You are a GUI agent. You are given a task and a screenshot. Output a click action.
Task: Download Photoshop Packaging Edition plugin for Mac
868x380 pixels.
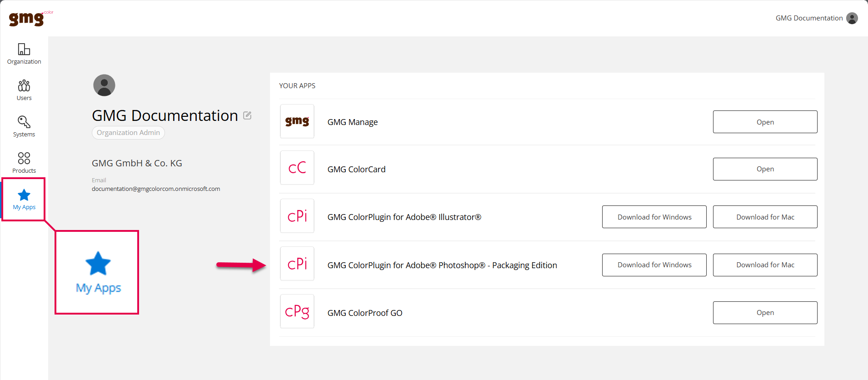click(x=765, y=265)
